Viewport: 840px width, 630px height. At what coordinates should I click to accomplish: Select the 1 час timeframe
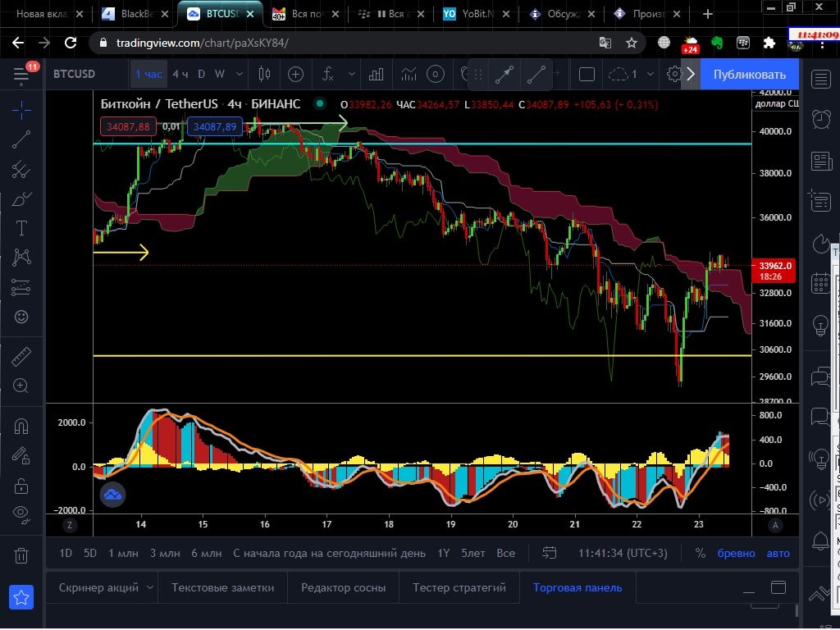pyautogui.click(x=149, y=74)
